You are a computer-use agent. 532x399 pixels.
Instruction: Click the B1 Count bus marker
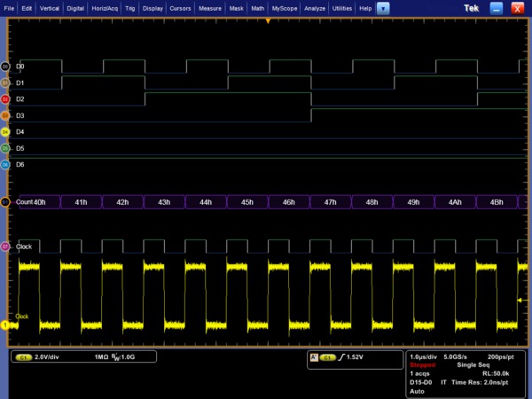point(5,202)
